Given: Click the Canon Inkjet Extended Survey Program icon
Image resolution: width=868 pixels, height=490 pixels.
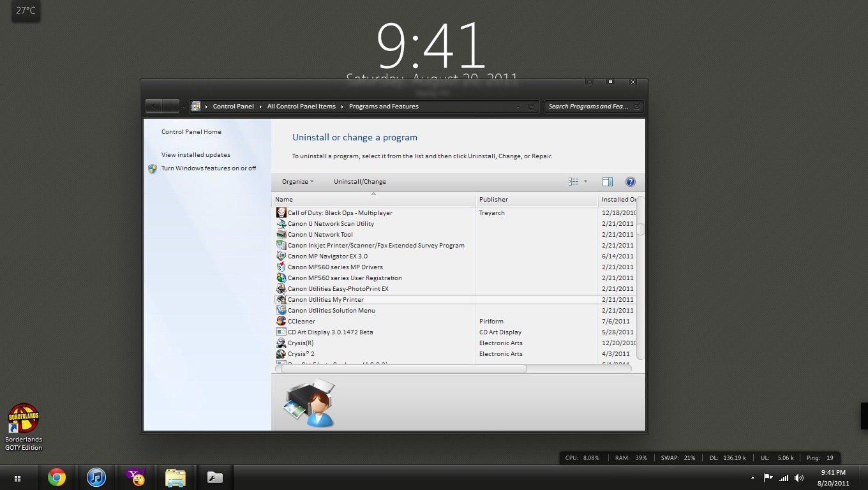Looking at the screenshot, I should click(281, 245).
